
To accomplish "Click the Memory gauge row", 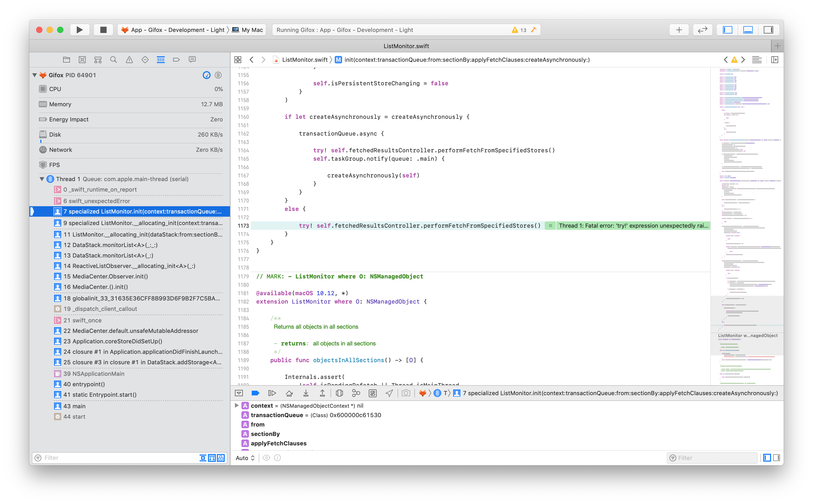I will pyautogui.click(x=130, y=104).
